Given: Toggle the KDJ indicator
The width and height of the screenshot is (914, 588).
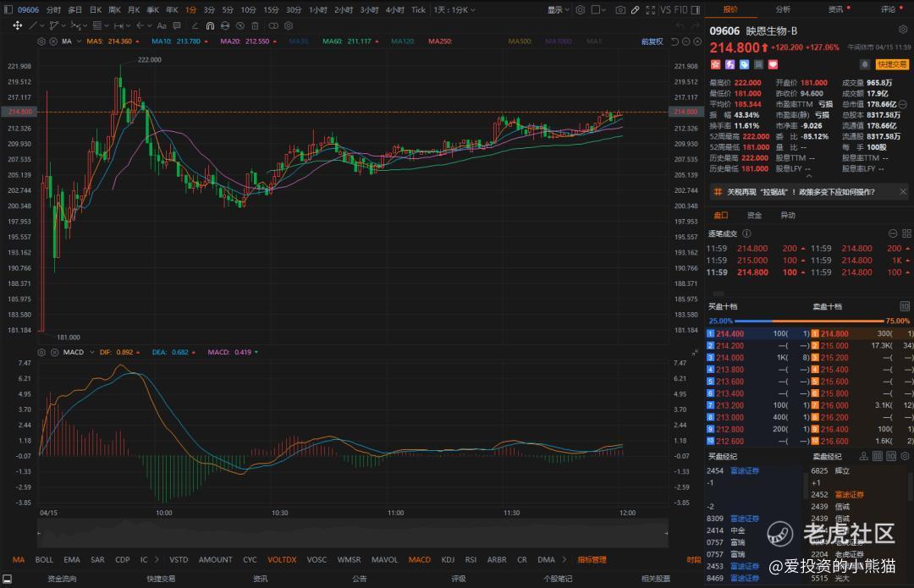Looking at the screenshot, I should point(448,559).
